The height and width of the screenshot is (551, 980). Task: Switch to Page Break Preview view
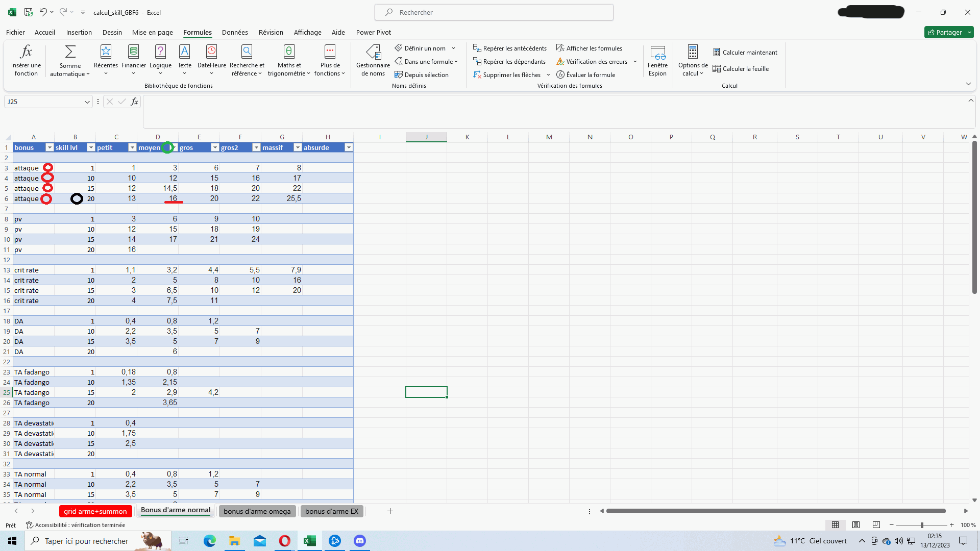[876, 525]
